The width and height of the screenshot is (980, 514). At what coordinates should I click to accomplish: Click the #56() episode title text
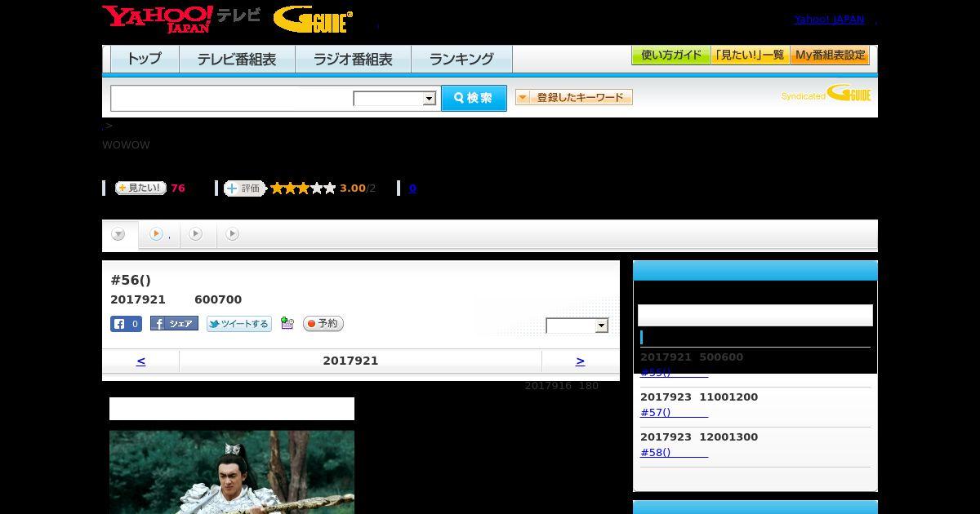point(131,280)
